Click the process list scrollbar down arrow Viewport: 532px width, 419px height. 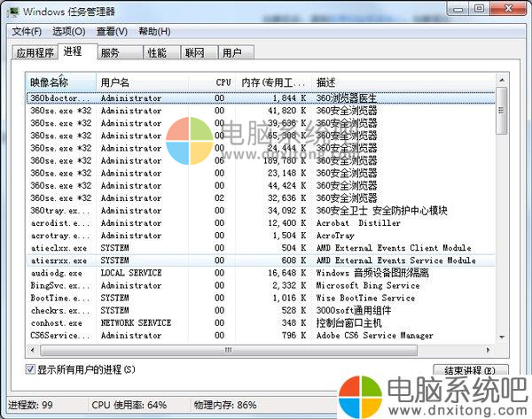(x=502, y=338)
